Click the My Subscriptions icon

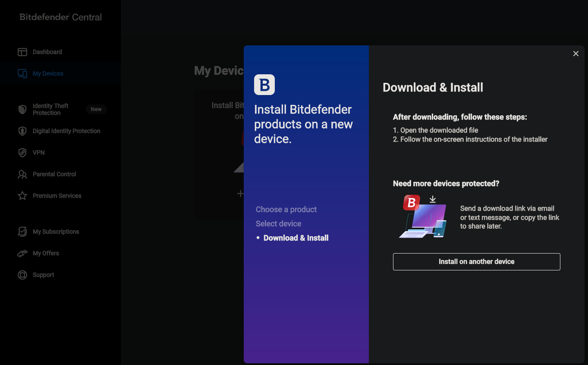[22, 232]
